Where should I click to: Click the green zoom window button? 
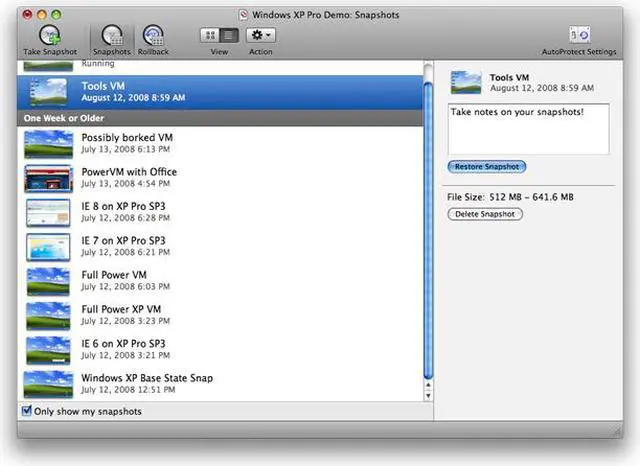pyautogui.click(x=56, y=15)
